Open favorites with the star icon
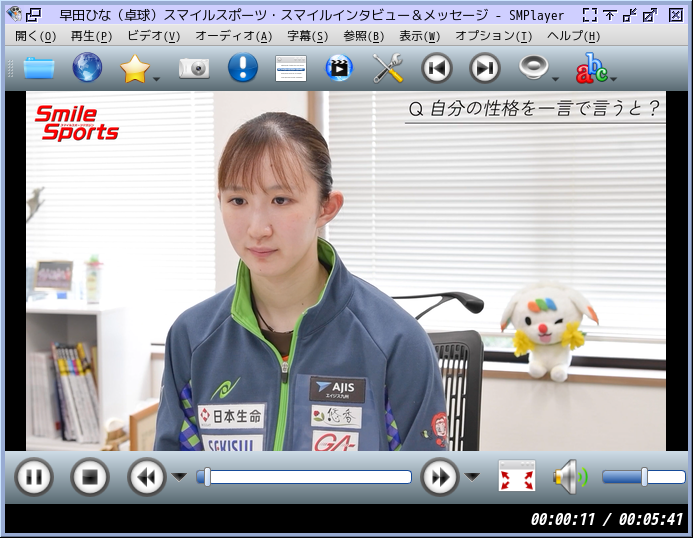 135,69
